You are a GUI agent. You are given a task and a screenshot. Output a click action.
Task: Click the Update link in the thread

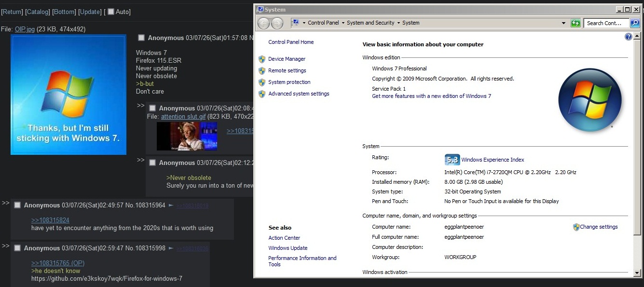(x=90, y=12)
